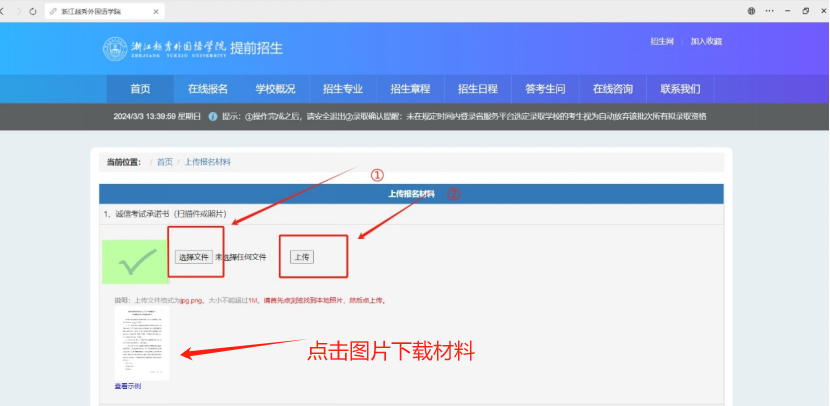Open the three-dot more options menu

point(770,11)
